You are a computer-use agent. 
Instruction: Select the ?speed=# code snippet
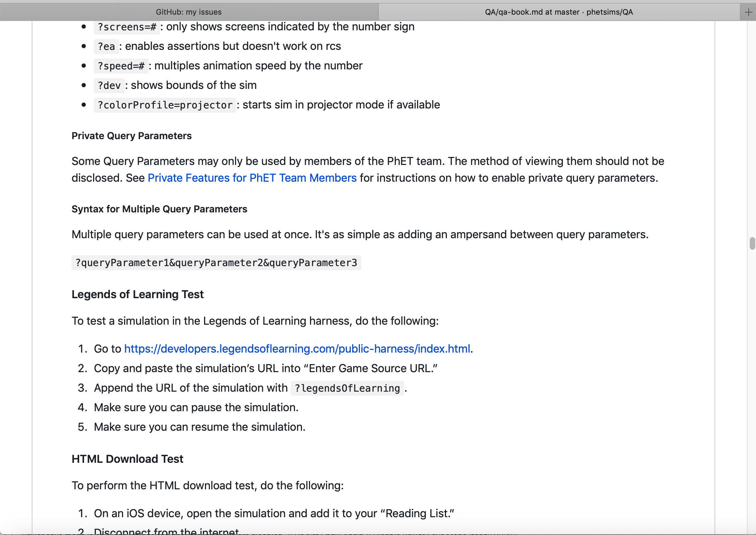121,66
